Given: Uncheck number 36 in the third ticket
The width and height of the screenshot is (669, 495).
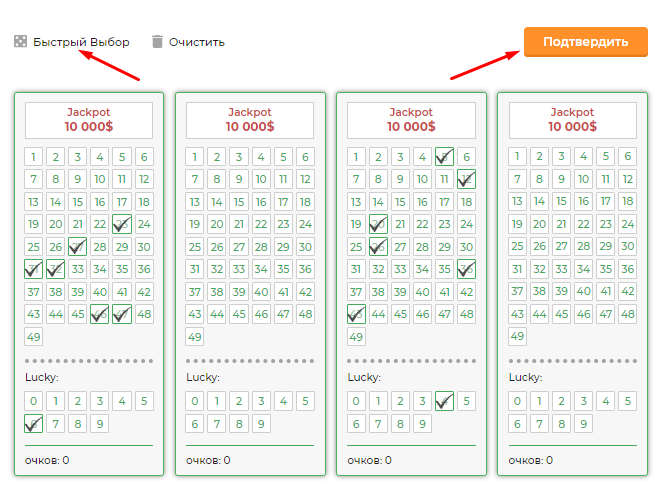Looking at the screenshot, I should coord(466,269).
